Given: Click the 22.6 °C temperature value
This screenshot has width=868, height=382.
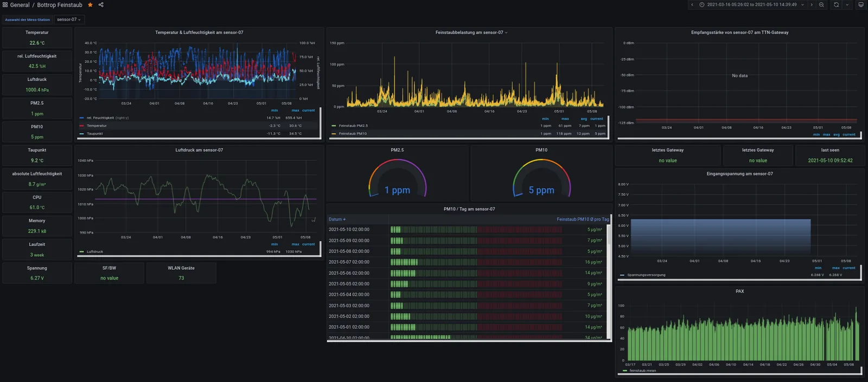Looking at the screenshot, I should point(37,43).
